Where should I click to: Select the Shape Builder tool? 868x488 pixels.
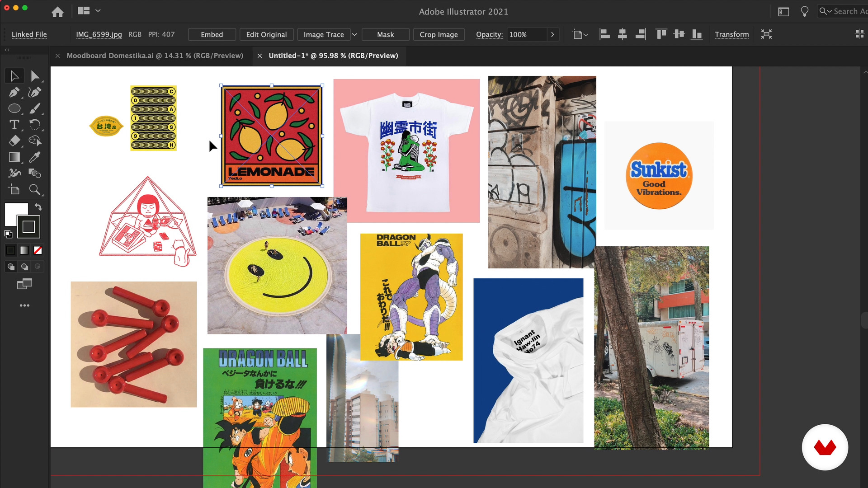coord(35,141)
